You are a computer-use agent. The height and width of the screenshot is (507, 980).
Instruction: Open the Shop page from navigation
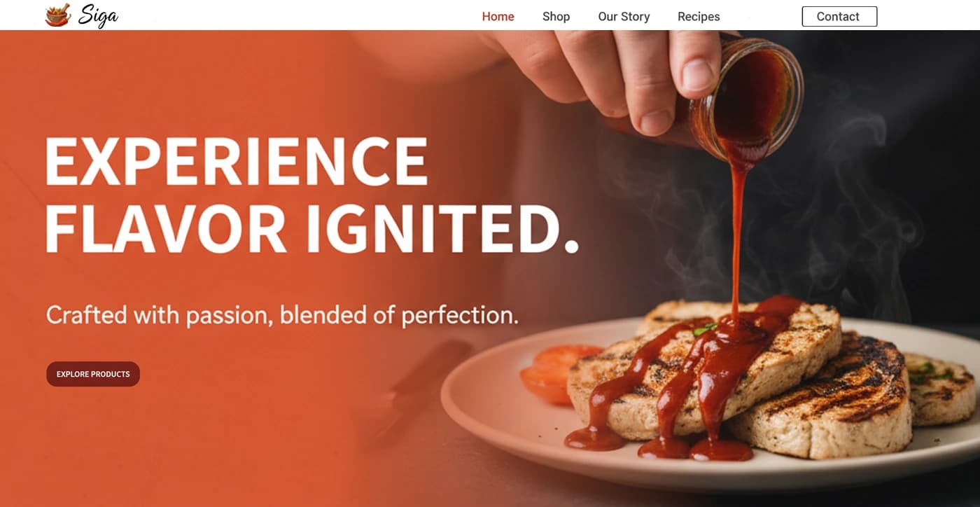click(x=556, y=17)
